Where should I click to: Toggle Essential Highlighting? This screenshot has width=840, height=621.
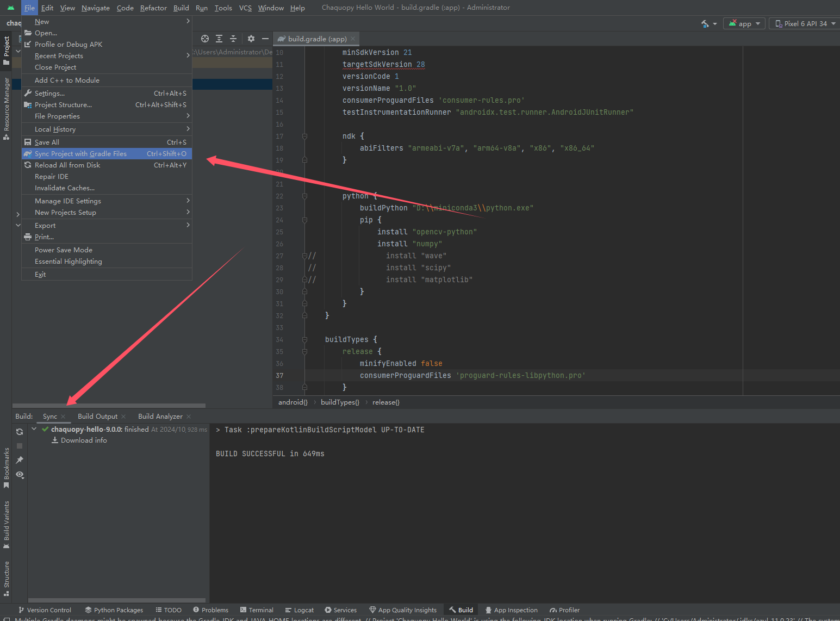(69, 261)
